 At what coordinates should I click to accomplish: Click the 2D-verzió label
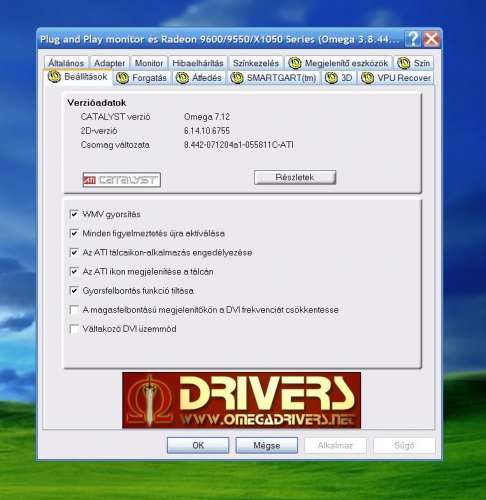tap(99, 131)
